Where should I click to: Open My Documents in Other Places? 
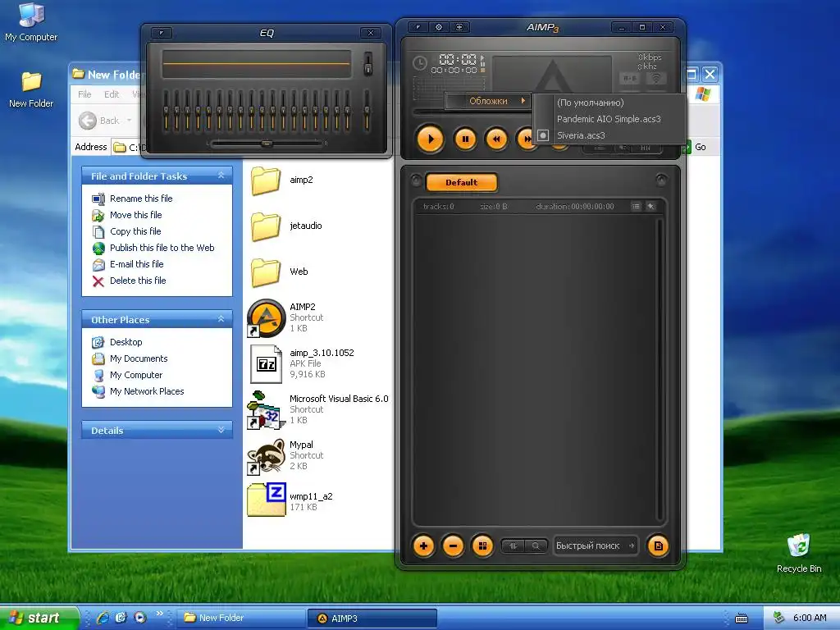click(x=139, y=358)
